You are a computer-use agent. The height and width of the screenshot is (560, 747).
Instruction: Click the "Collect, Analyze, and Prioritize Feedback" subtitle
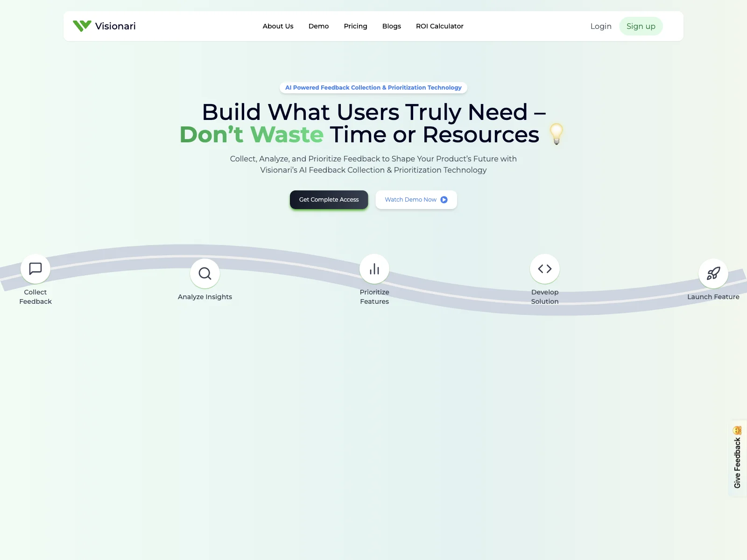pos(373,164)
